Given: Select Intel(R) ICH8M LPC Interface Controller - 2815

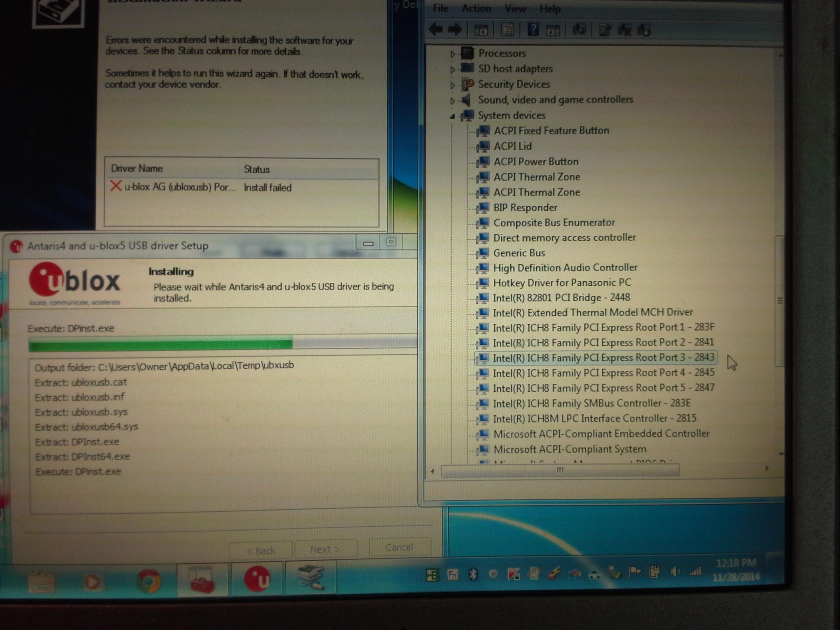Looking at the screenshot, I should click(x=594, y=419).
